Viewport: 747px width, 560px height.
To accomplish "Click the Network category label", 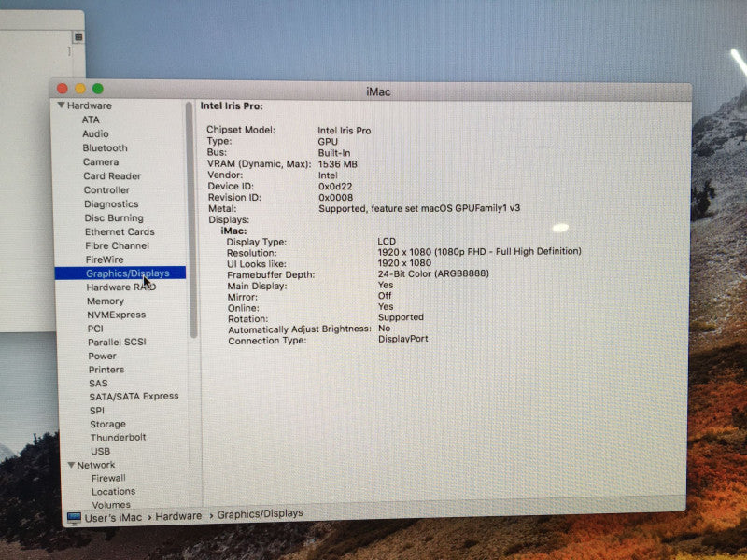I will click(96, 465).
